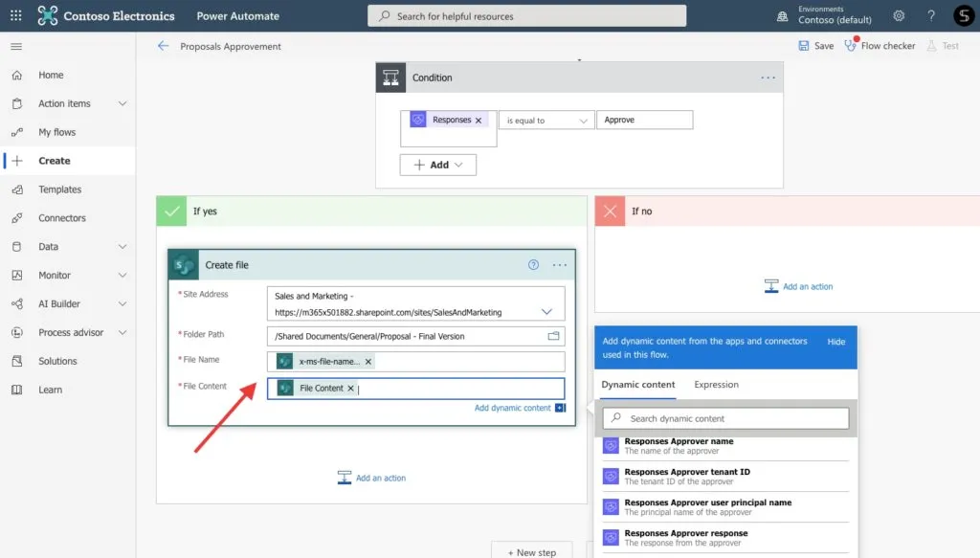Click the Contoso Electronics logo
This screenshot has width=980, height=558.
(x=47, y=15)
